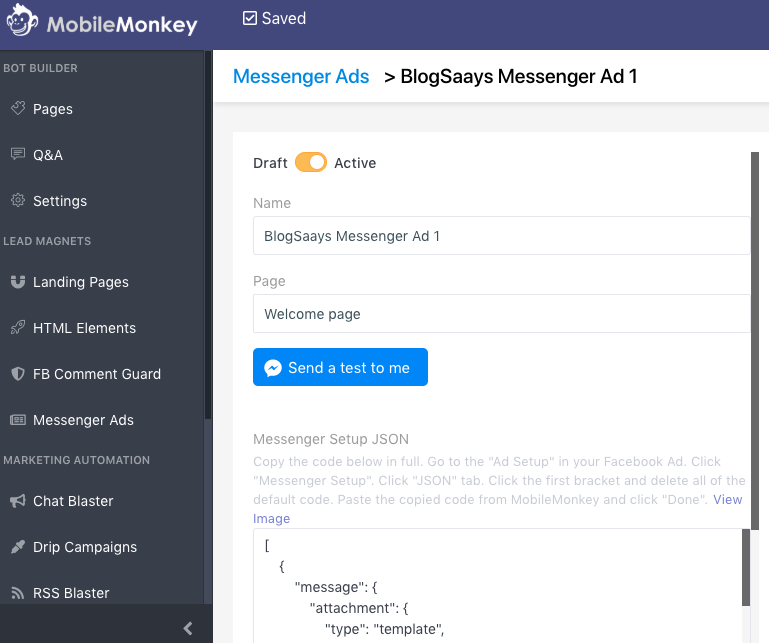Click the RSS Blaster feed icon
The height and width of the screenshot is (643, 769).
pos(18,593)
